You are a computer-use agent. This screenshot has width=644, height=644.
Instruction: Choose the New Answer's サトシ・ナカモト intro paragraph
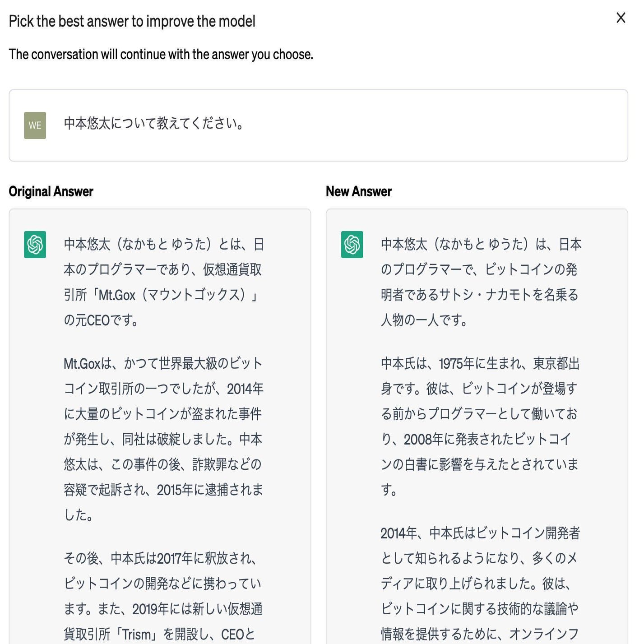point(480,282)
